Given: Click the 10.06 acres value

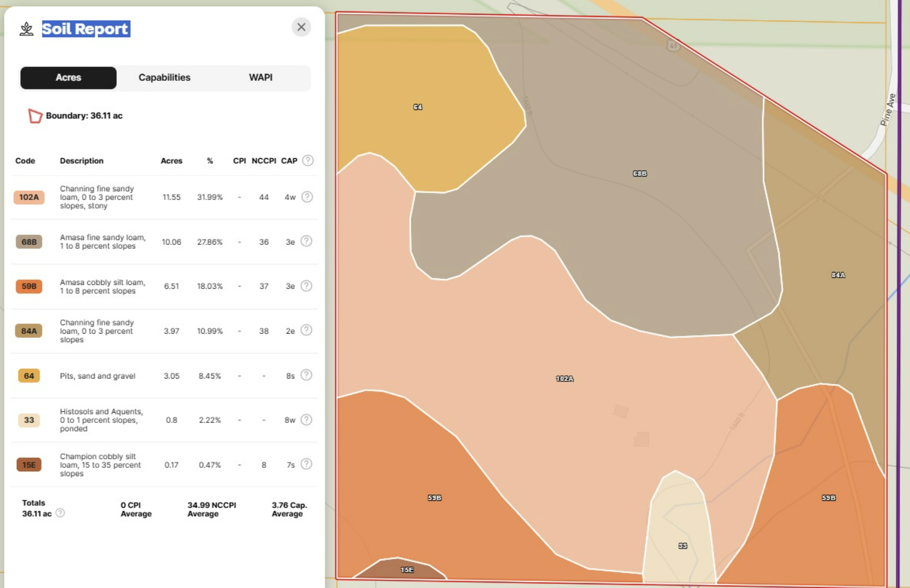Looking at the screenshot, I should [172, 242].
